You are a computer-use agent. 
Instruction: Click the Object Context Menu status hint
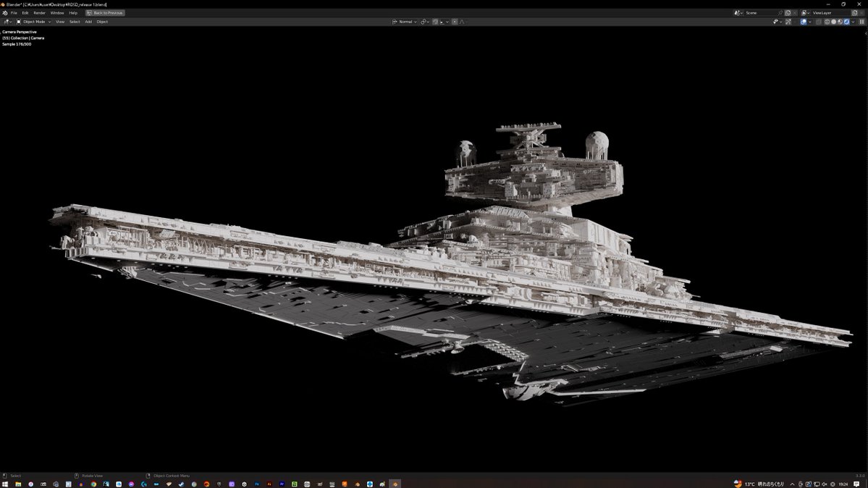171,475
